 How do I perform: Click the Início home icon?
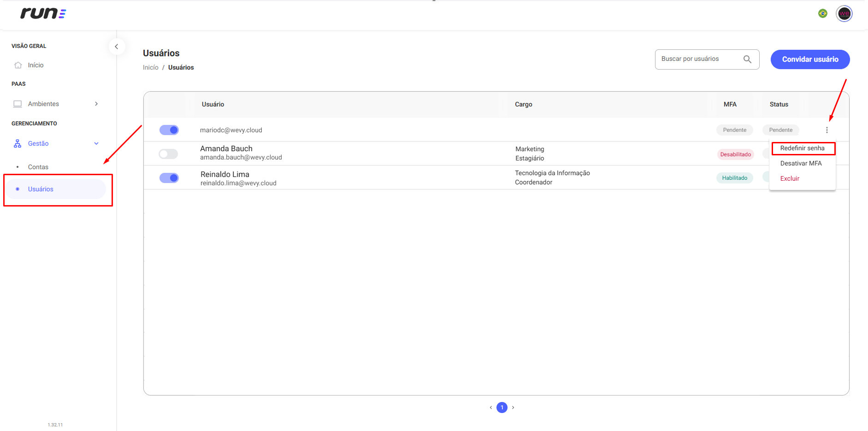point(18,65)
